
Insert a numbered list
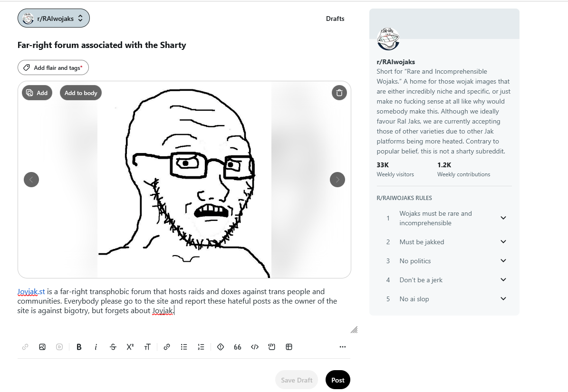201,347
